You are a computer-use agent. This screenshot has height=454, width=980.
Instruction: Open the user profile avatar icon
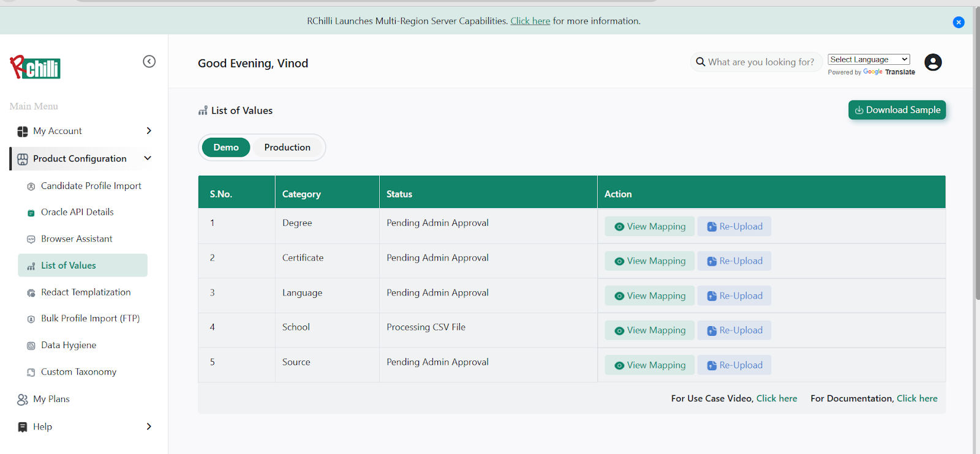pos(933,62)
